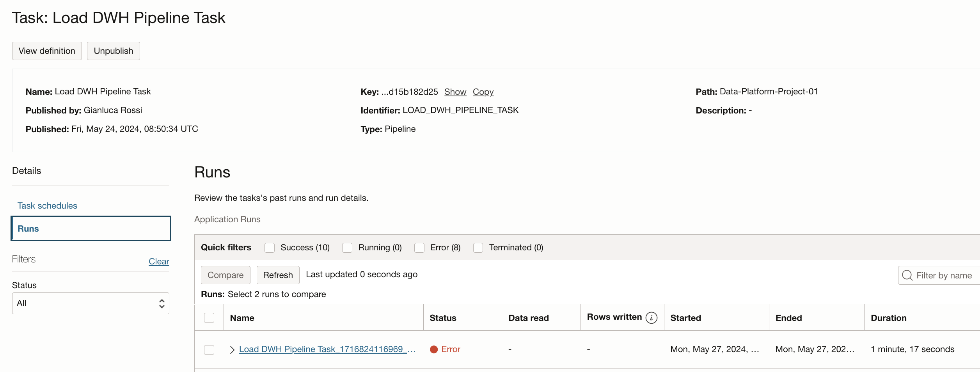The width and height of the screenshot is (980, 372).
Task: Refresh the runs list
Action: [x=278, y=275]
